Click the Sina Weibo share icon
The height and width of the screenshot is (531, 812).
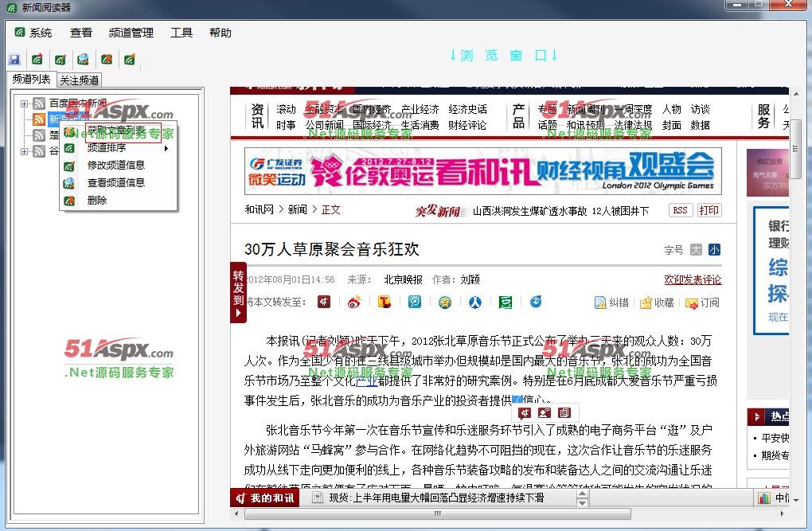tap(354, 302)
